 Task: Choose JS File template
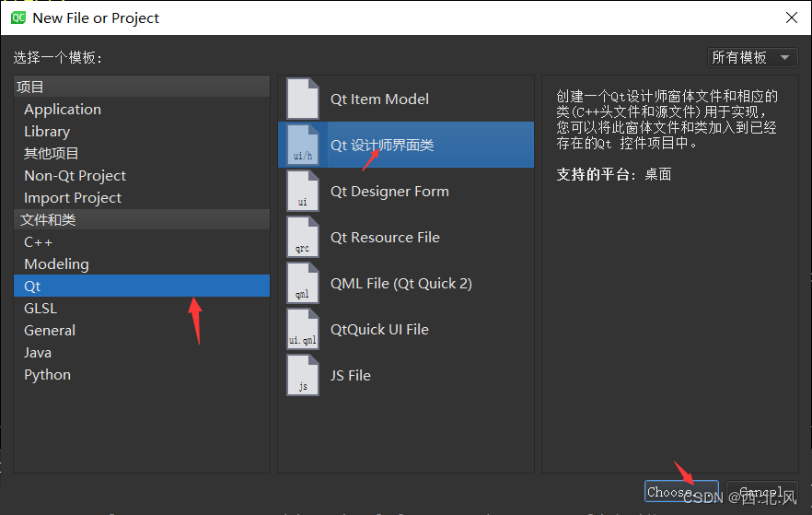[x=406, y=375]
